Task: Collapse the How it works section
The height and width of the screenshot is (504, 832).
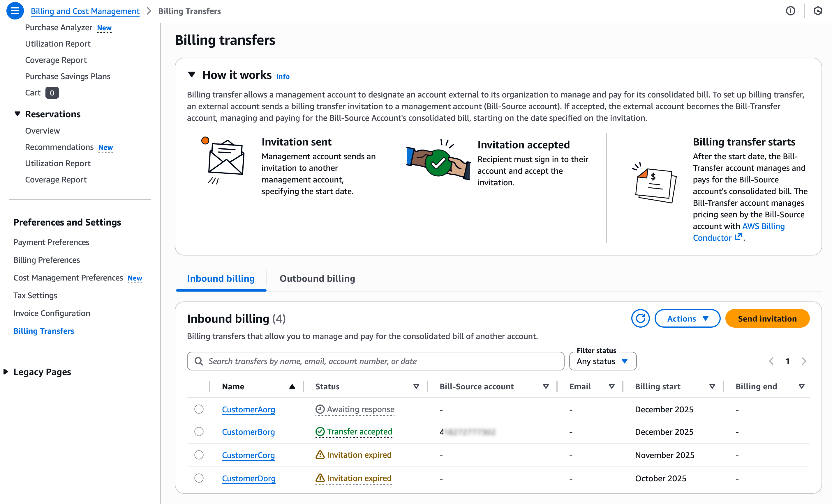Action: click(x=191, y=74)
